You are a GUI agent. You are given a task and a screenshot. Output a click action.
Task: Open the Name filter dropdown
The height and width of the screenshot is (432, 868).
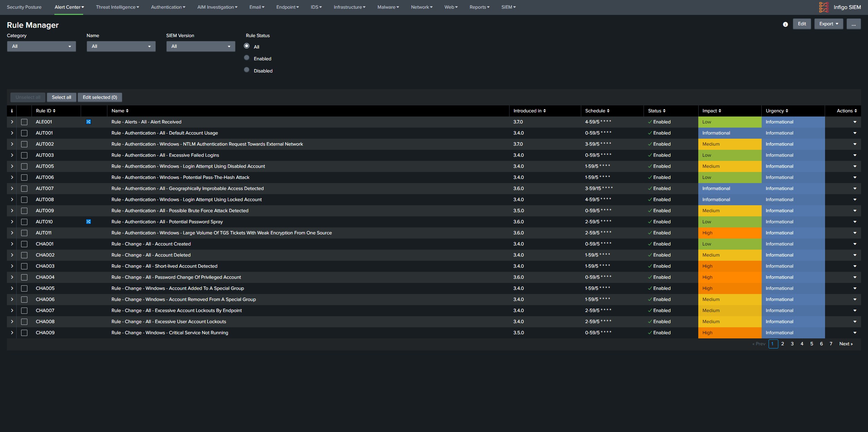(x=121, y=46)
